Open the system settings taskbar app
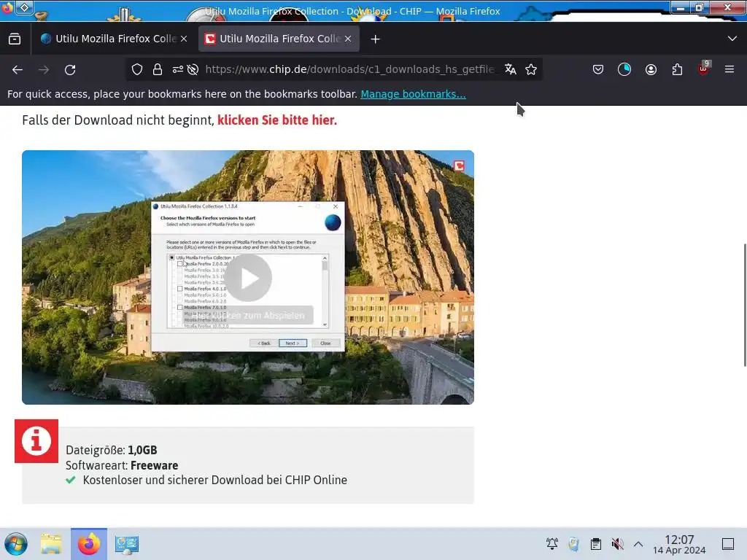Image resolution: width=747 pixels, height=560 pixels. pyautogui.click(x=127, y=544)
